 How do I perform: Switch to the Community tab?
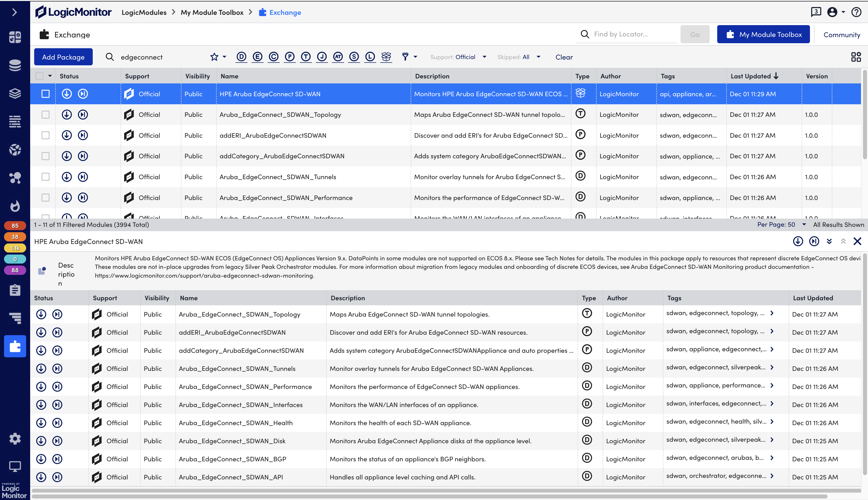pos(842,35)
